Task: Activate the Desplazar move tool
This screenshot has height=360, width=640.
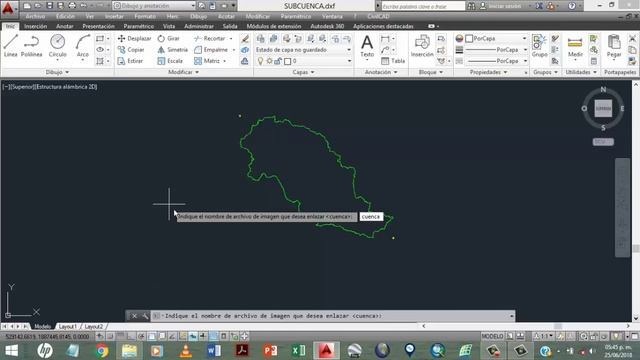Action: 134,38
